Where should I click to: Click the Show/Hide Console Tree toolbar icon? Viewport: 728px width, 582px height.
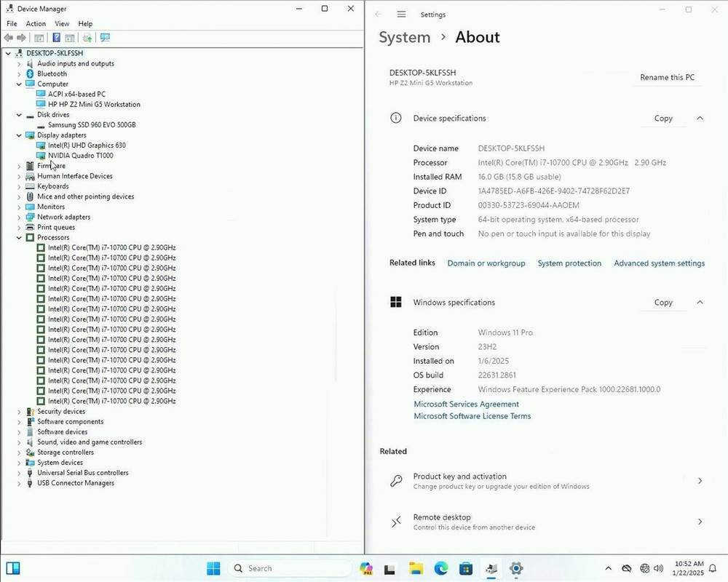[x=39, y=38]
